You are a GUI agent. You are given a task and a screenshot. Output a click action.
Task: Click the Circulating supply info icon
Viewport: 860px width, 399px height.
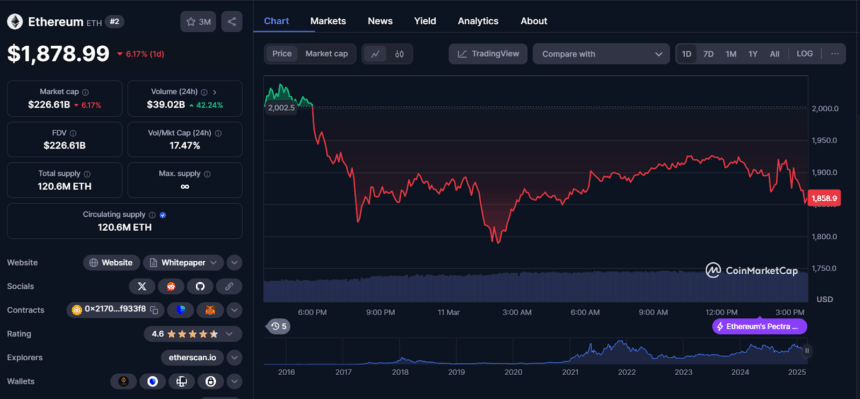pos(152,215)
